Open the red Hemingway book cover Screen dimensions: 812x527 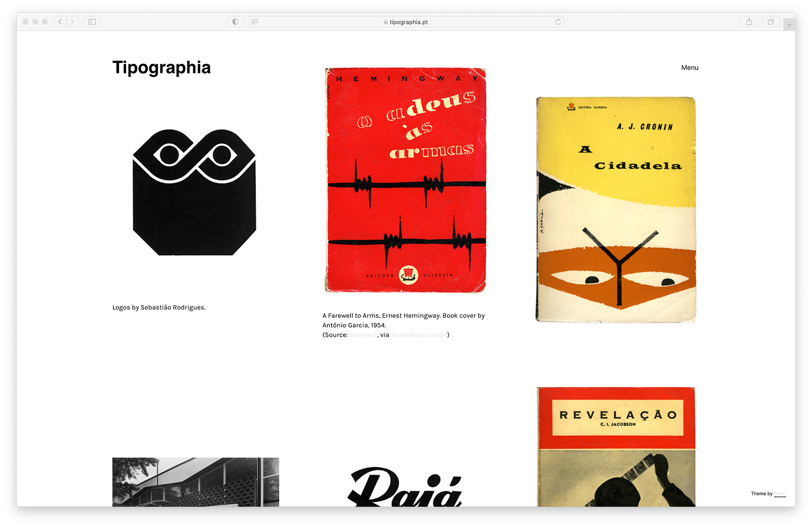(x=405, y=180)
